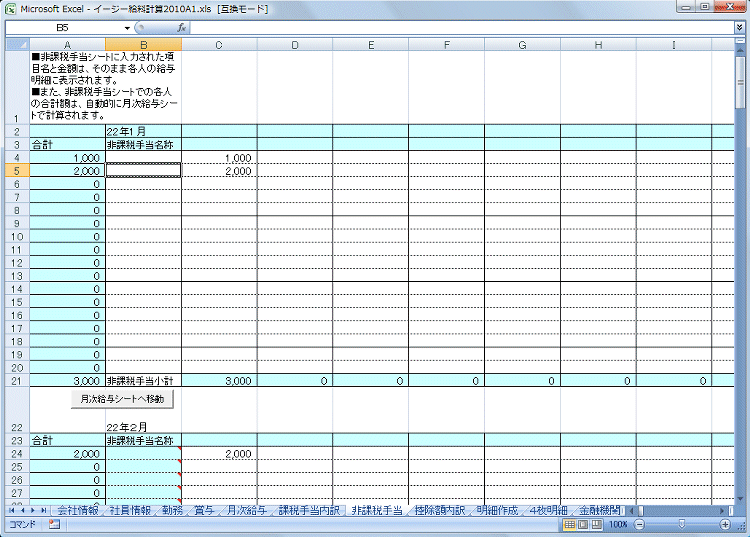This screenshot has height=537, width=750.
Task: Click the macro recording icon in status bar
Action: point(54,524)
